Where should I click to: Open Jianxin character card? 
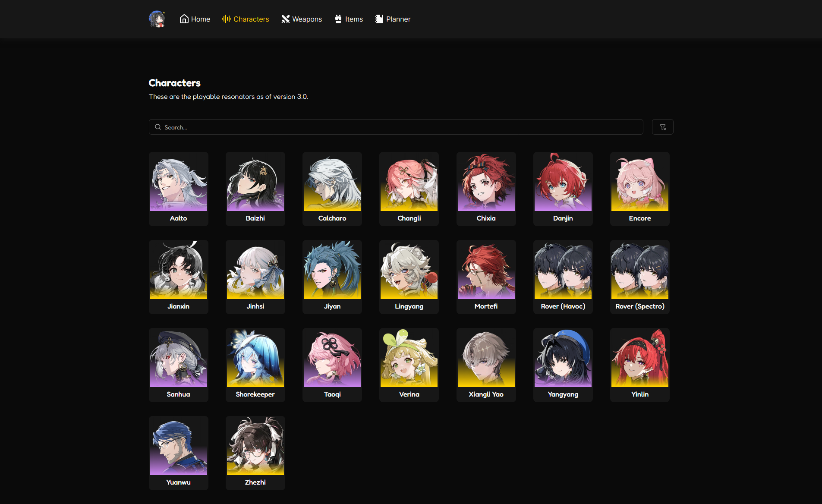179,277
